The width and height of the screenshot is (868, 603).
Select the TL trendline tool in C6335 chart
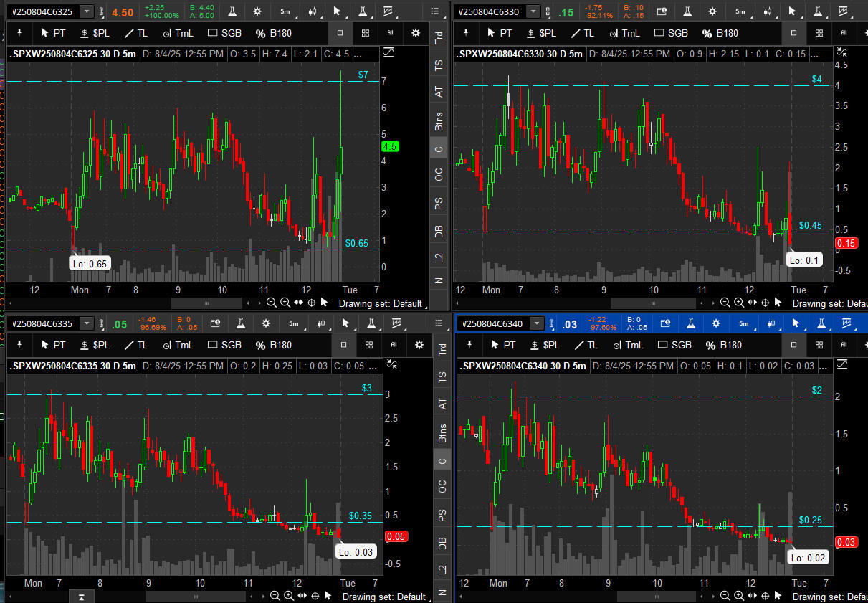click(x=136, y=345)
